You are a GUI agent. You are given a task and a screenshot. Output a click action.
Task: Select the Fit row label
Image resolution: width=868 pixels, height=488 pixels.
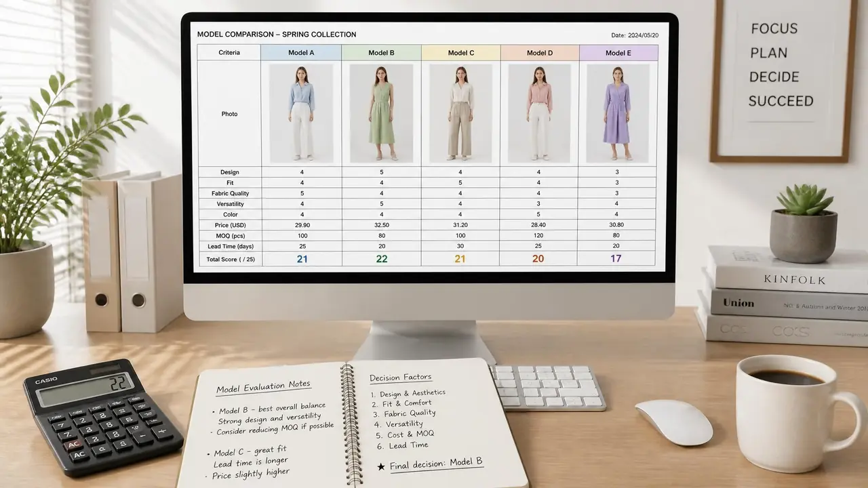[229, 183]
